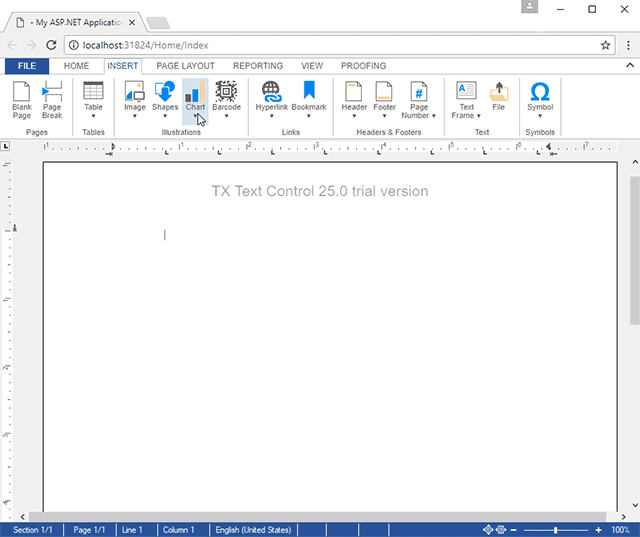This screenshot has height=537, width=640.
Task: Expand the Image dropdown arrow
Action: pyautogui.click(x=135, y=116)
